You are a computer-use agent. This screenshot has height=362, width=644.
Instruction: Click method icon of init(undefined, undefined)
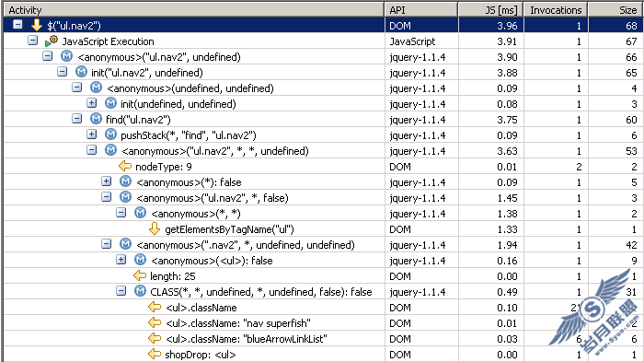point(111,103)
